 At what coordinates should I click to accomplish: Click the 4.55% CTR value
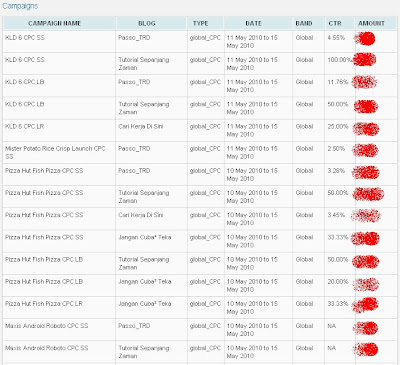click(336, 38)
